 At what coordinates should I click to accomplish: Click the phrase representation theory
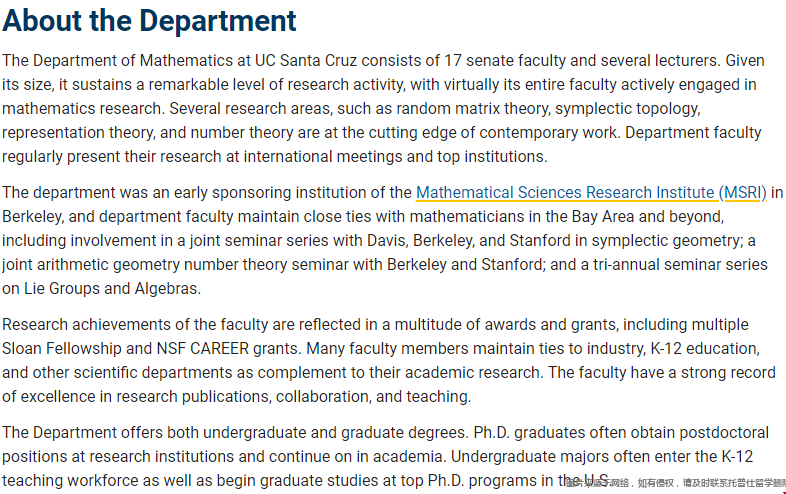click(x=79, y=133)
